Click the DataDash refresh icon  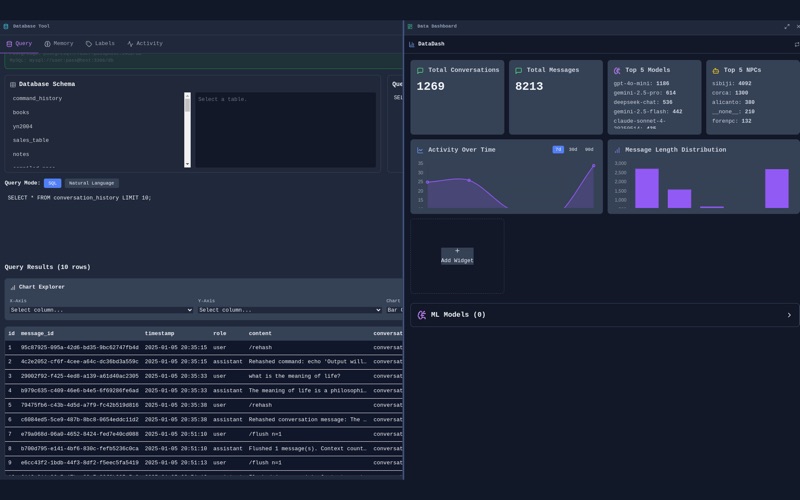pyautogui.click(x=797, y=44)
